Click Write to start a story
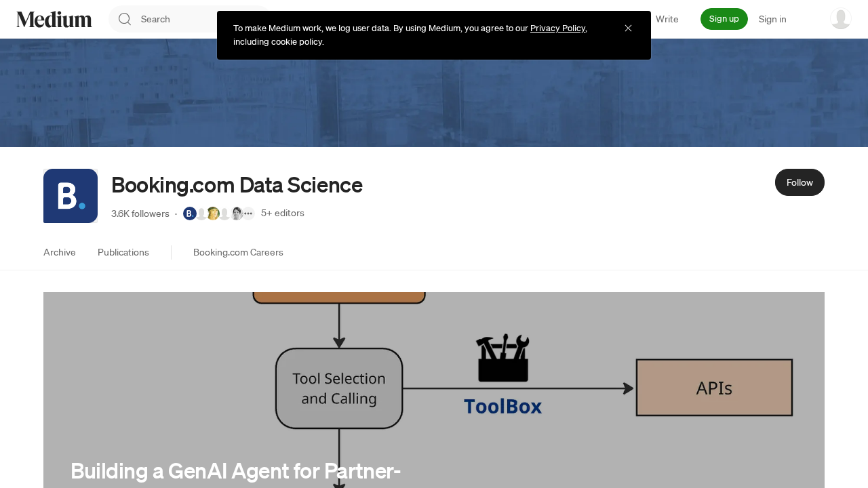This screenshot has height=488, width=868. 667,18
